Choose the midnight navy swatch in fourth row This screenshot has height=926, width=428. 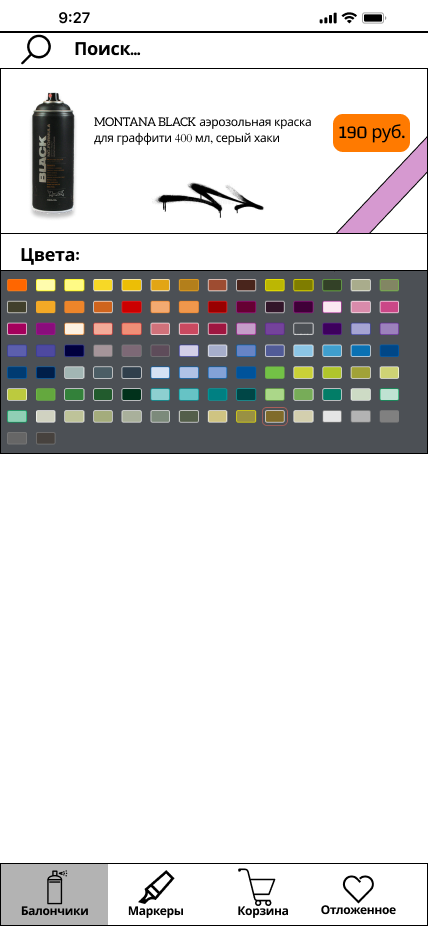coord(74,351)
